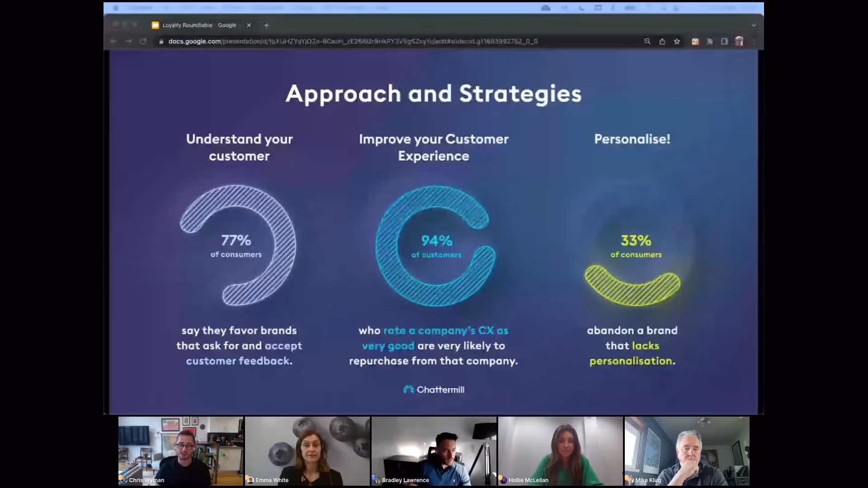The width and height of the screenshot is (868, 488).
Task: Expand the tab search chevron
Action: [x=754, y=25]
